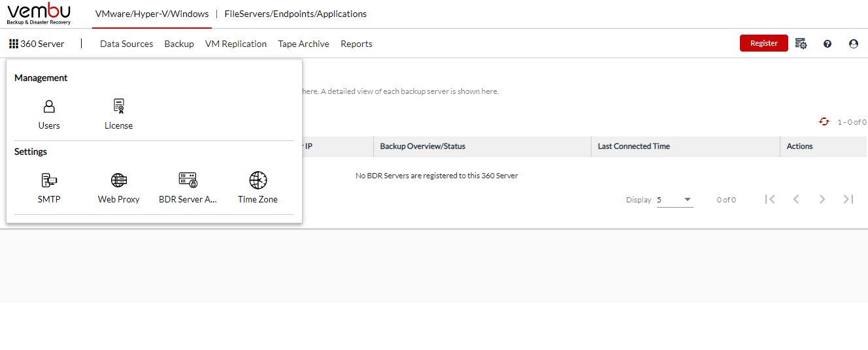This screenshot has height=350, width=868.
Task: Click the '1 - 0 of 0' record count
Action: (852, 122)
